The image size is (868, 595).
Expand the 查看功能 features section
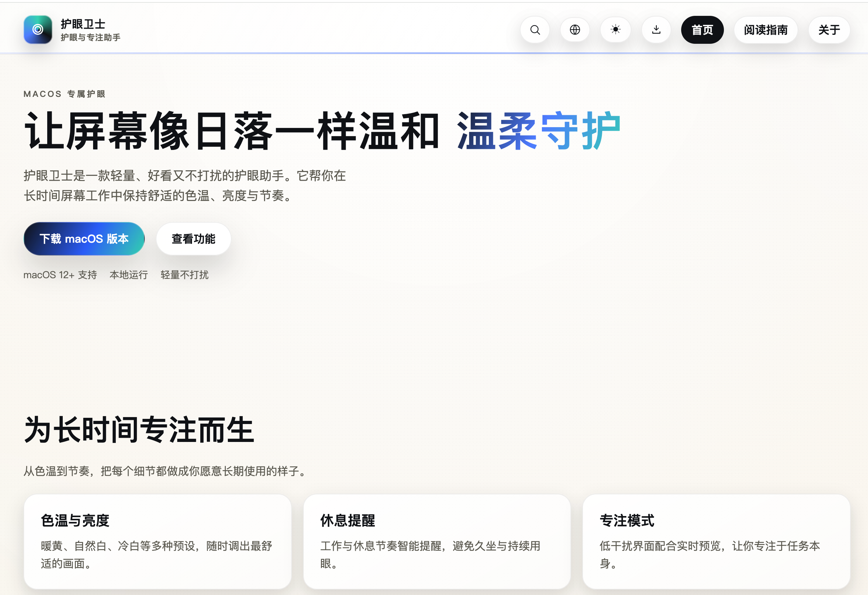[193, 239]
